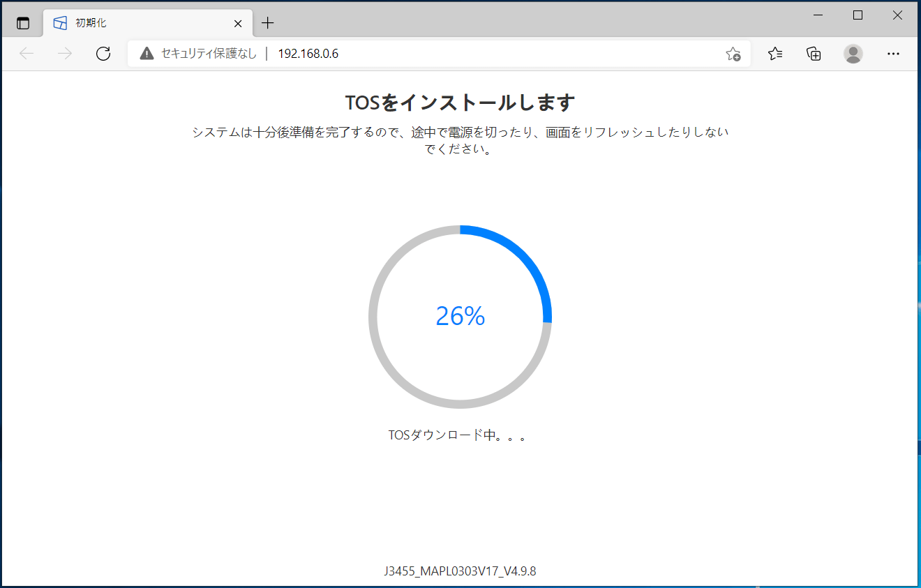The height and width of the screenshot is (588, 921).
Task: Open the browser settings ellipsis menu
Action: 893,54
